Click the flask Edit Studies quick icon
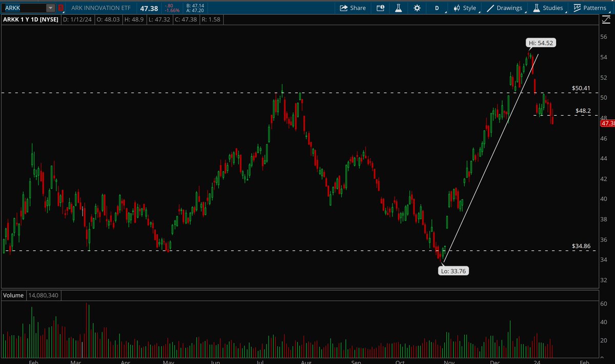Viewport: 615px width, 364px height. (x=398, y=8)
